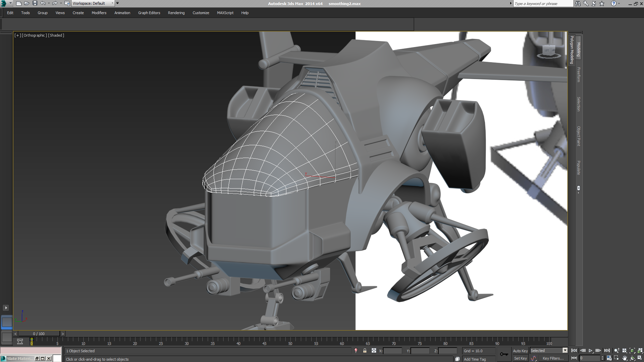Open Time Configuration dialog
644x362 pixels.
(x=609, y=358)
